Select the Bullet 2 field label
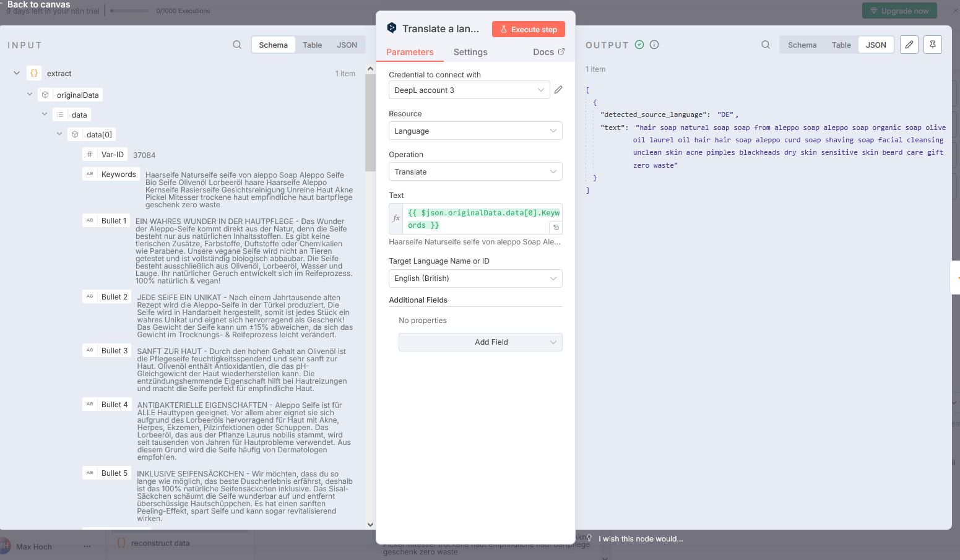This screenshot has height=560, width=960. [115, 296]
